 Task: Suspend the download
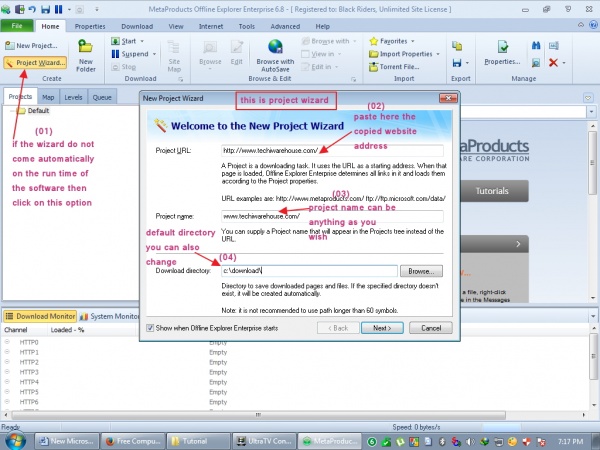[130, 54]
